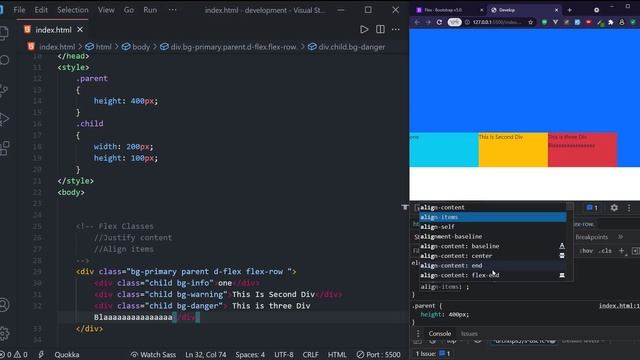Click the browser forward arrow

(428, 22)
